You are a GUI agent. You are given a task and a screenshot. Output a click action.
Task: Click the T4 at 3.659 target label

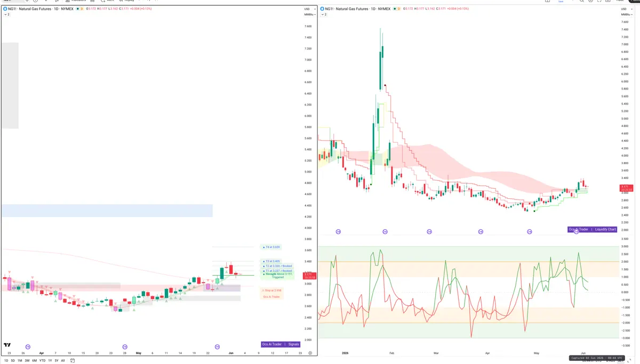point(272,247)
